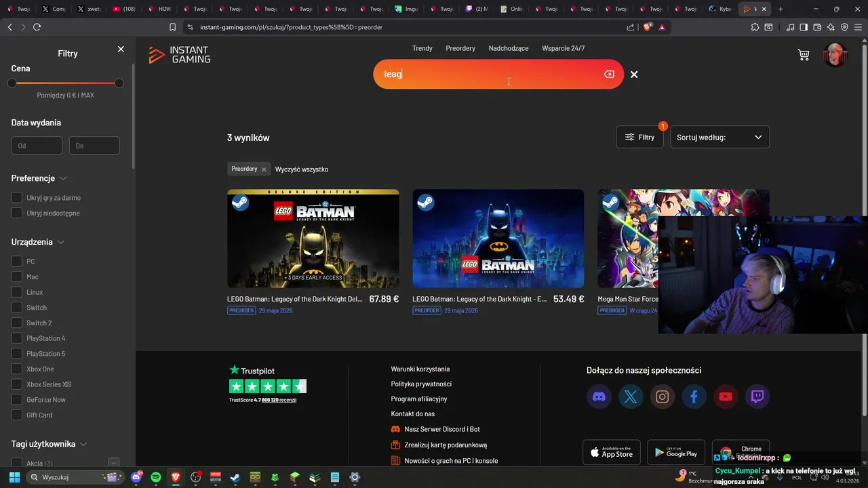Open the X social icon in footer
Viewport: 868px width, 488px height.
631,396
